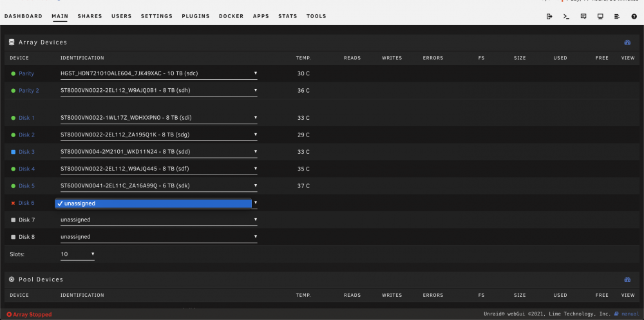Click the Parity temperature 30 C
Image resolution: width=644 pixels, height=320 pixels.
pyautogui.click(x=303, y=73)
